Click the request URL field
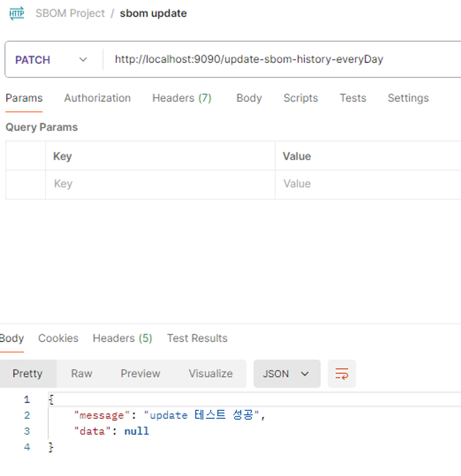The image size is (461, 476). [249, 59]
